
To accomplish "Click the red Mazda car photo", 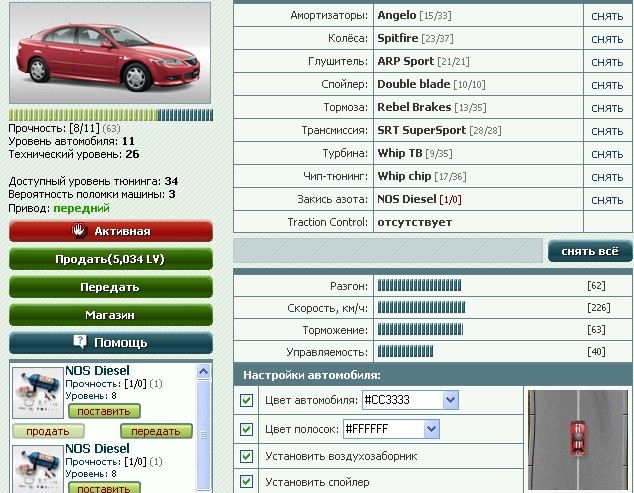I will coord(110,53).
